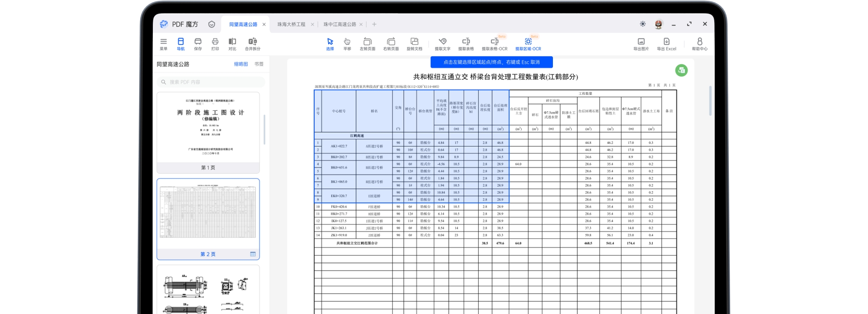
Task: Click the 导出 Excel icon
Action: point(666,44)
